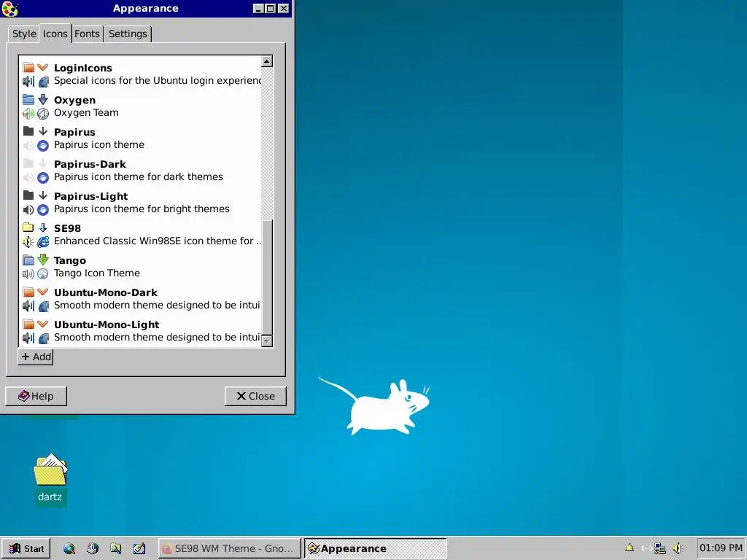This screenshot has height=560, width=747.
Task: Select the LoginIcons theme name
Action: click(x=83, y=68)
